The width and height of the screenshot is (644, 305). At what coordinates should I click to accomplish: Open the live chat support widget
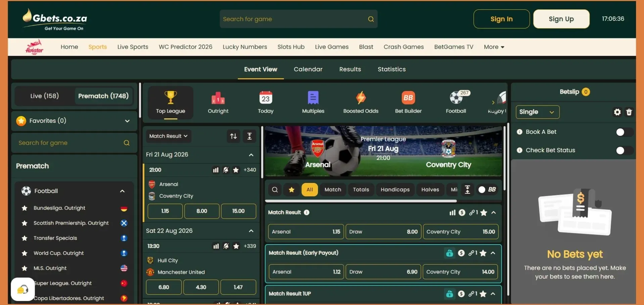(23, 289)
